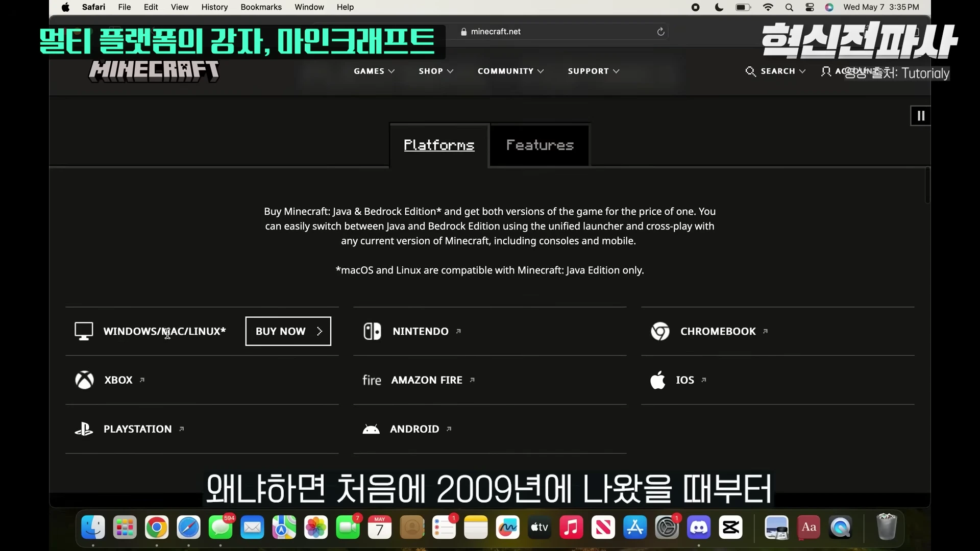
Task: Open Messages from the Dock
Action: [220, 528]
